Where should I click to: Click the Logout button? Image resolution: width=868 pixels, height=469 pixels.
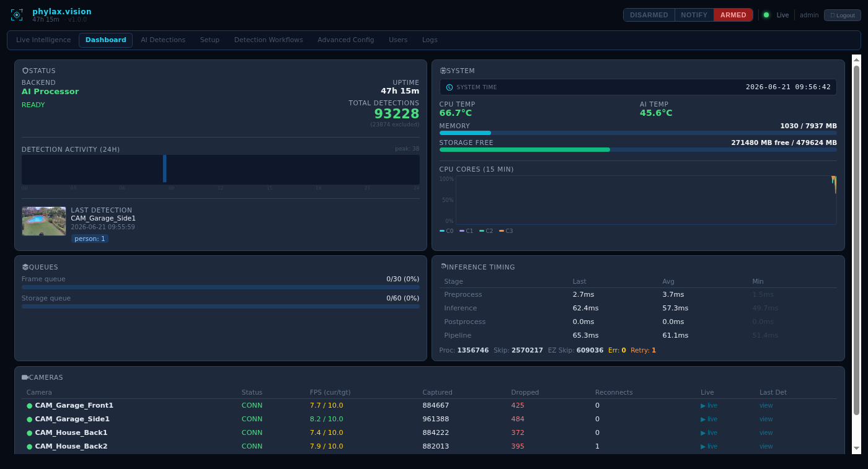[x=843, y=15]
